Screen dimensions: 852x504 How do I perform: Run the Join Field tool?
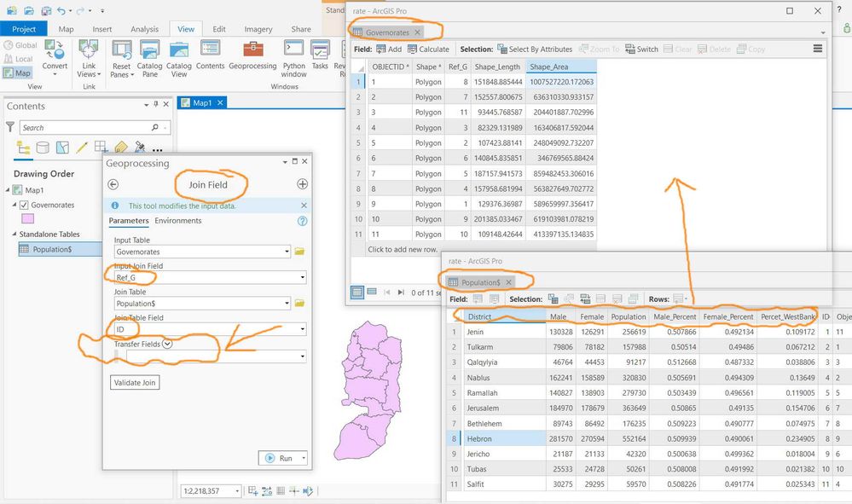point(279,458)
